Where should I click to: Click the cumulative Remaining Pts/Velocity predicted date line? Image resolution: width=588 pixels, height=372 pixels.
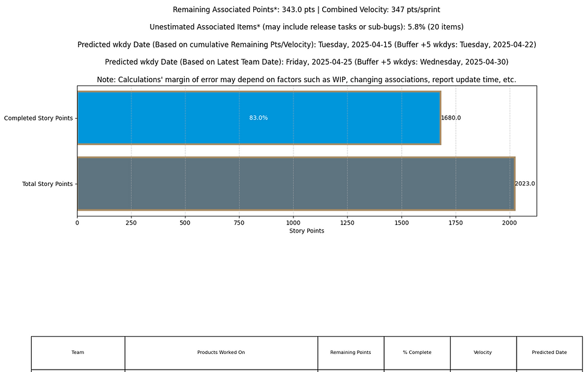pyautogui.click(x=307, y=44)
